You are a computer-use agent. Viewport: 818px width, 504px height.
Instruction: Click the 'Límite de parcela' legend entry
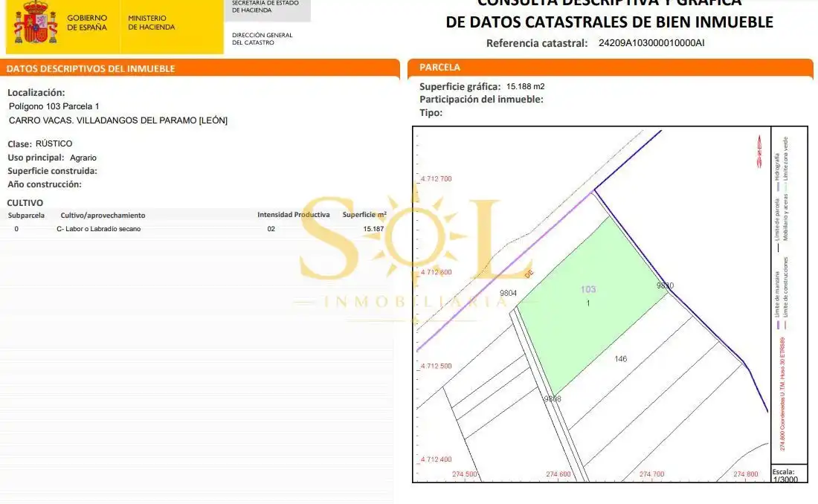777,226
